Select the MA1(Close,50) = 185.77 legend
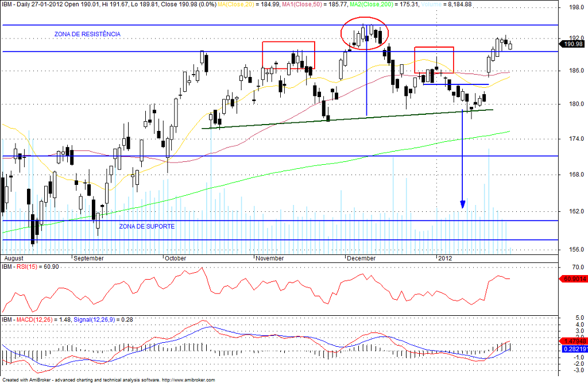 (315, 5)
